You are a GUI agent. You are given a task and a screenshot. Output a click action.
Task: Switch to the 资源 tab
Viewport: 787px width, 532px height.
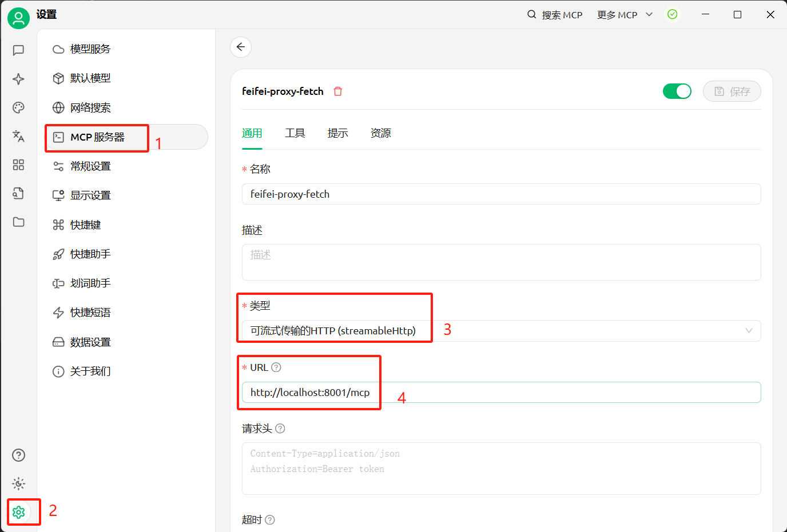point(380,133)
